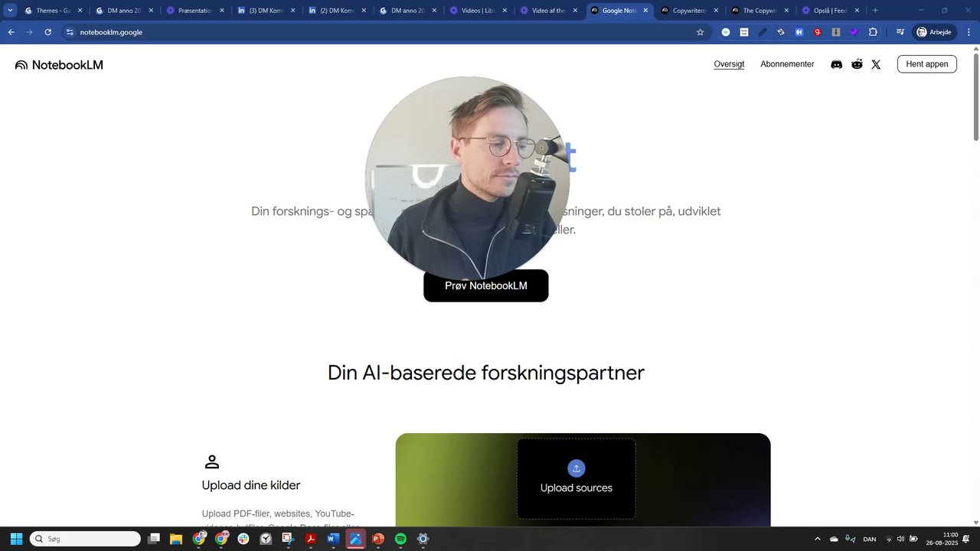This screenshot has height=551, width=980.
Task: Open the media control playlist icon
Action: click(900, 32)
